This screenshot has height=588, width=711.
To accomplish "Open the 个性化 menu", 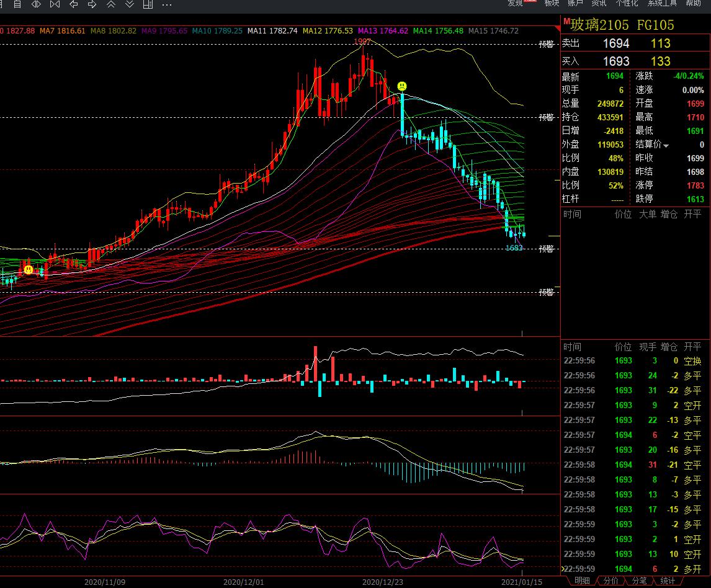I will (627, 3).
